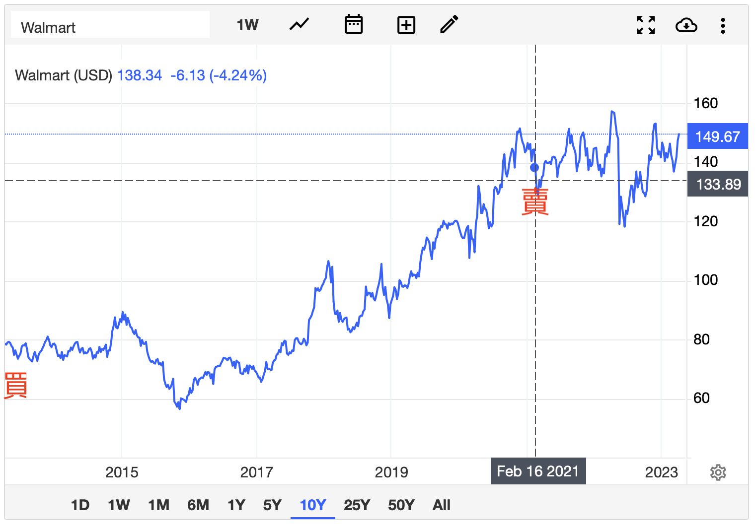Select the 6M time range
Viewport: 756px width, 532px height.
click(198, 505)
